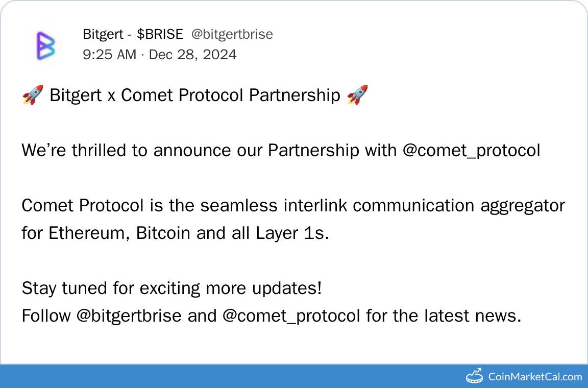The height and width of the screenshot is (388, 588).
Task: Open the @comet_protocol mention in the announcement sentence
Action: point(471,151)
